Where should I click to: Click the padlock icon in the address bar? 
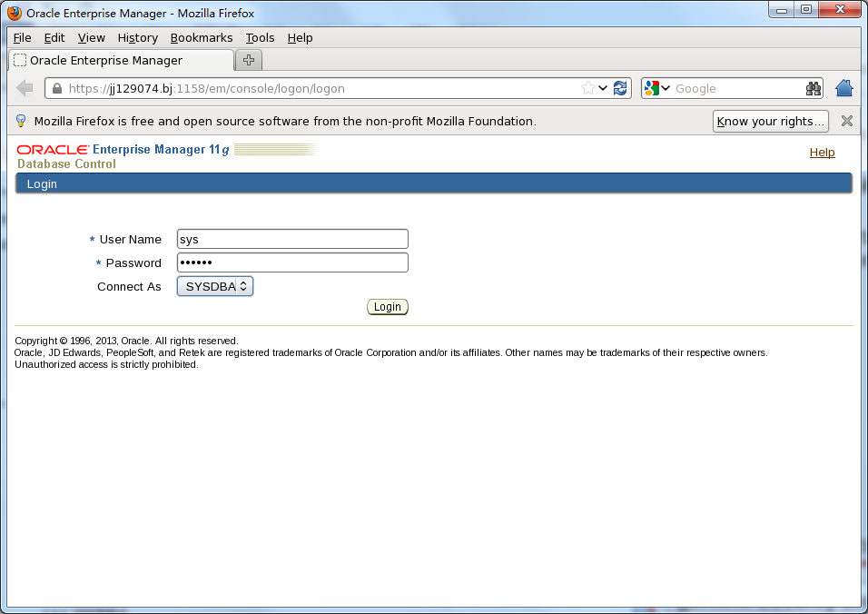(56, 88)
